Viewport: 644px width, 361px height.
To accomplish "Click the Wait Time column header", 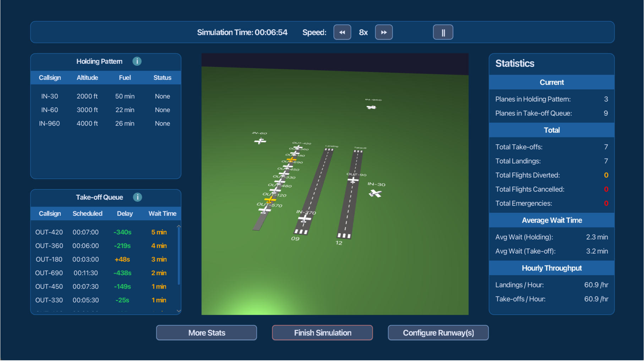I will [162, 213].
